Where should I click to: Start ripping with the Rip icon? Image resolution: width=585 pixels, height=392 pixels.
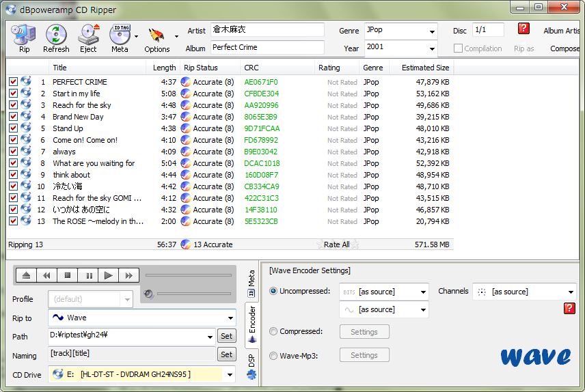point(24,35)
